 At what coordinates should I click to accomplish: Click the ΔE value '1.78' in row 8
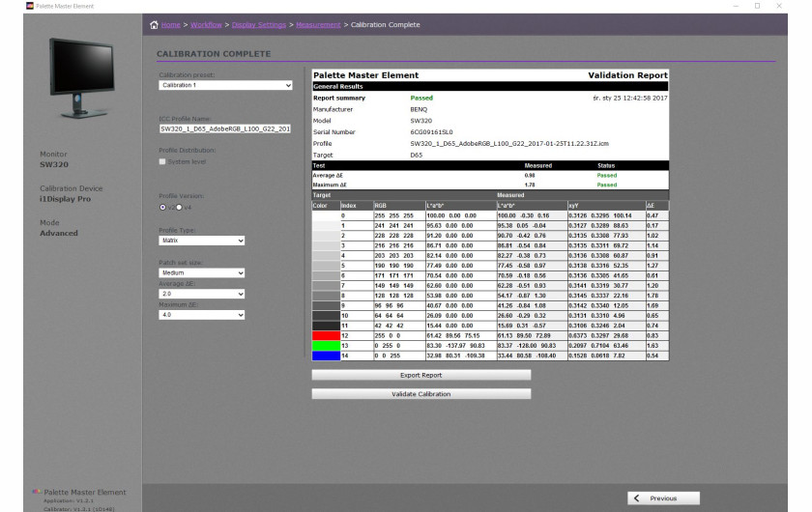coord(652,296)
